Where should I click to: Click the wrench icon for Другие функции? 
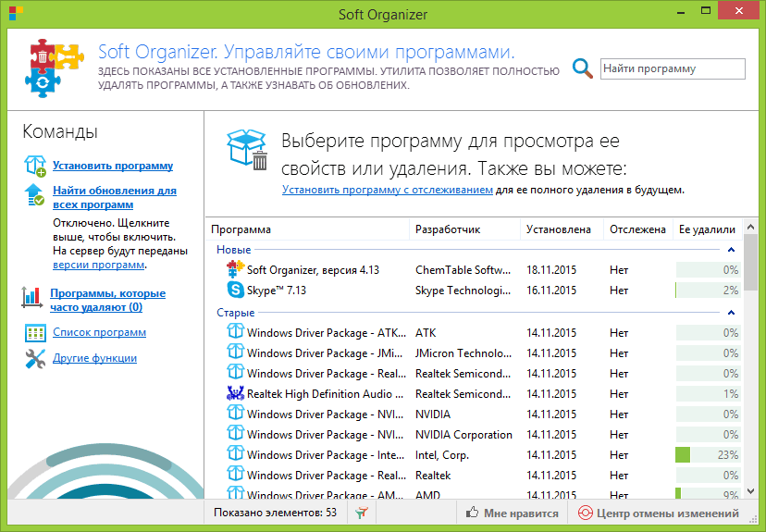pyautogui.click(x=35, y=358)
